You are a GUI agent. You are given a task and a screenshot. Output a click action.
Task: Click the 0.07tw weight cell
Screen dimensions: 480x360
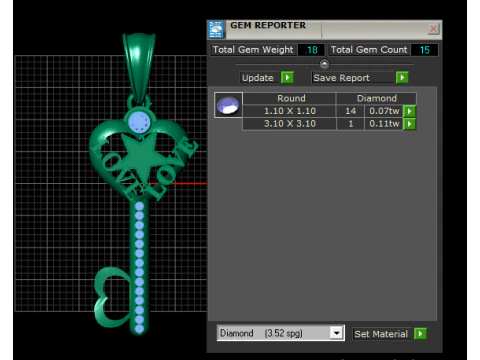coord(384,111)
